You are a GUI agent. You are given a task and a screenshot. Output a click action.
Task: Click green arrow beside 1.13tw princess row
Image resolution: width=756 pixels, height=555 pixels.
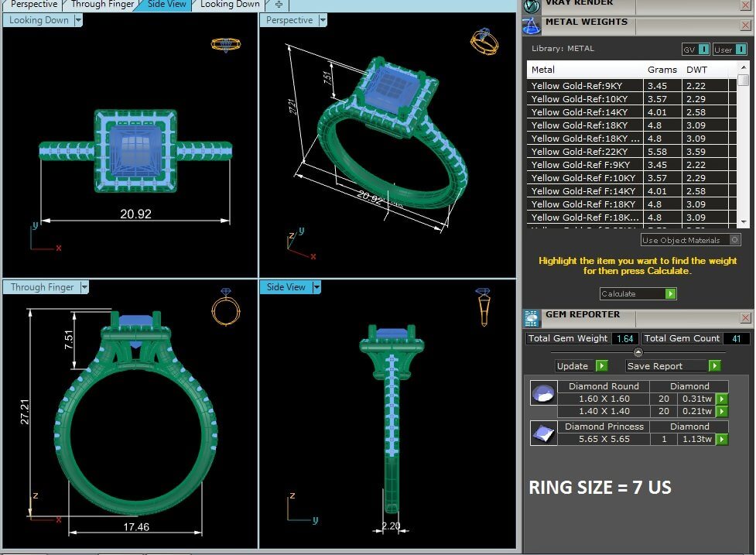721,440
